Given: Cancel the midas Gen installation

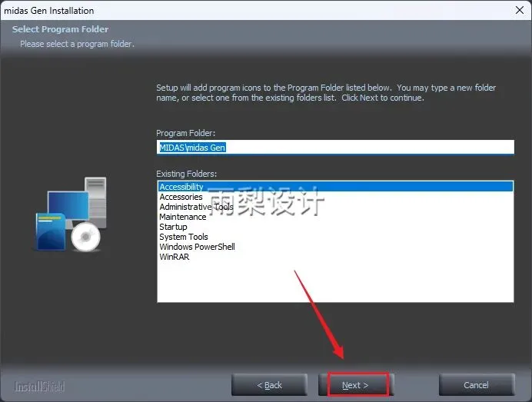Looking at the screenshot, I should click(477, 384).
